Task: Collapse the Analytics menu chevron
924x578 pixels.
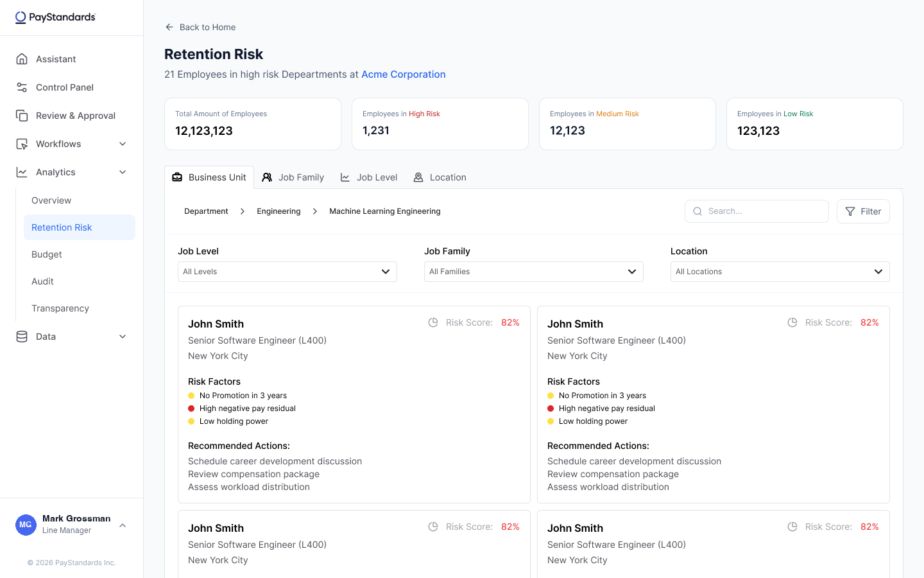Action: pyautogui.click(x=123, y=172)
